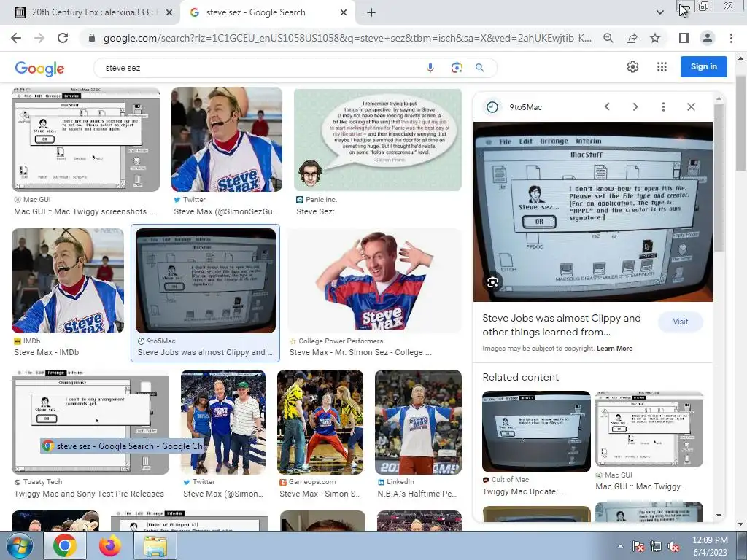Image resolution: width=747 pixels, height=560 pixels.
Task: Click the 'Steve Max - IMDb' caption link
Action: coord(46,352)
